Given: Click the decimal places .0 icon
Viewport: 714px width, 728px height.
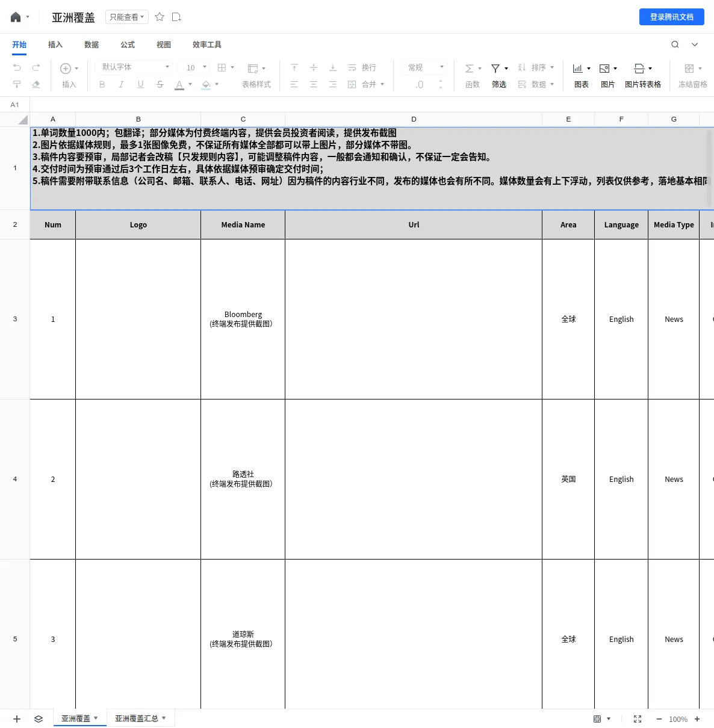Looking at the screenshot, I should [x=419, y=84].
